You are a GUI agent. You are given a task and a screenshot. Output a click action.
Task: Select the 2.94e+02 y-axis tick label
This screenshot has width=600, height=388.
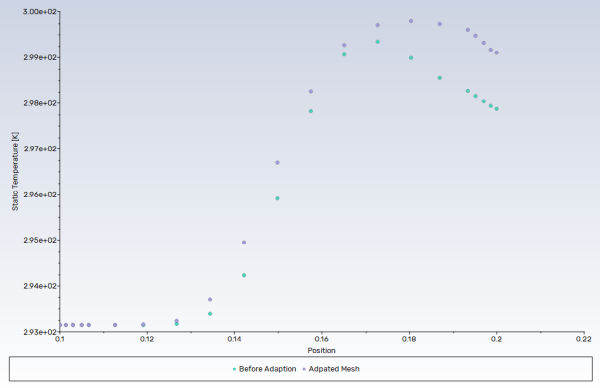pos(40,286)
